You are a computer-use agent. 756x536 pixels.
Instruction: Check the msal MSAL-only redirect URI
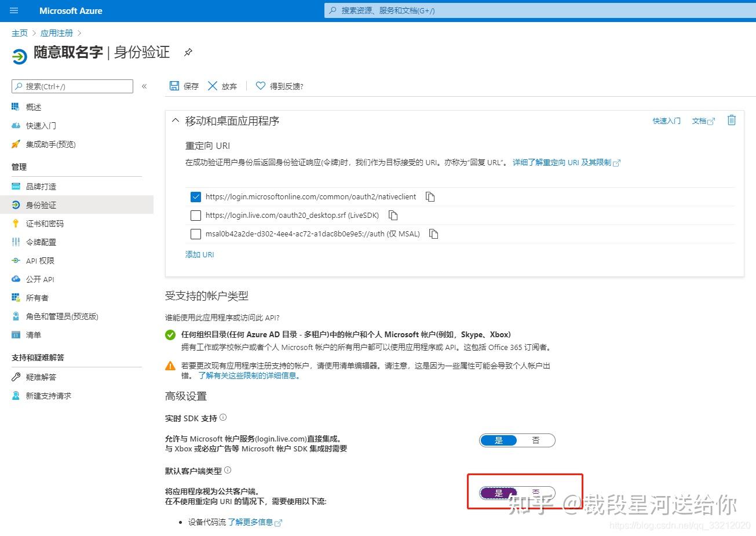point(195,234)
